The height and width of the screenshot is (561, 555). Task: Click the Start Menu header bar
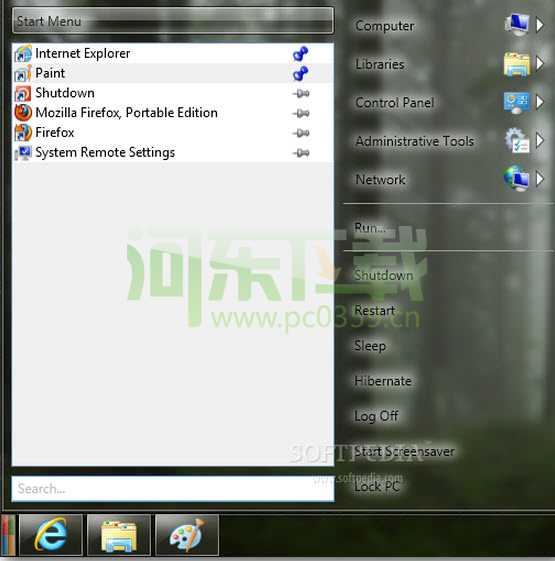[173, 21]
